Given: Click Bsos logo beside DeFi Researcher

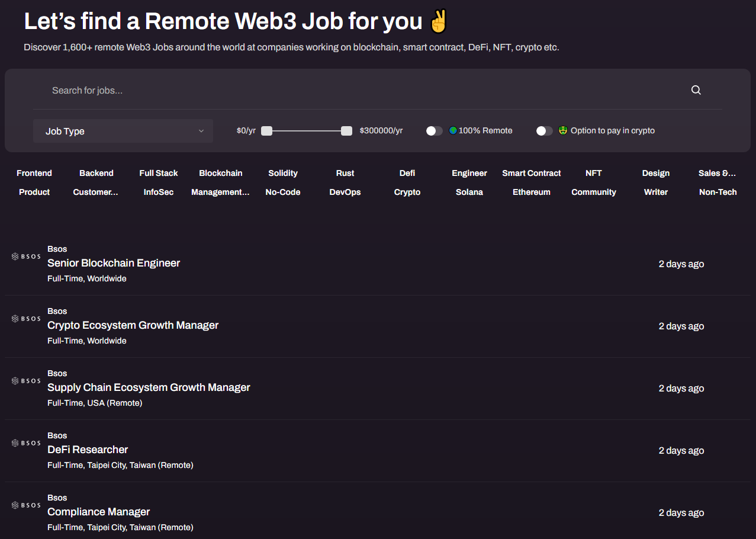Looking at the screenshot, I should [x=26, y=443].
